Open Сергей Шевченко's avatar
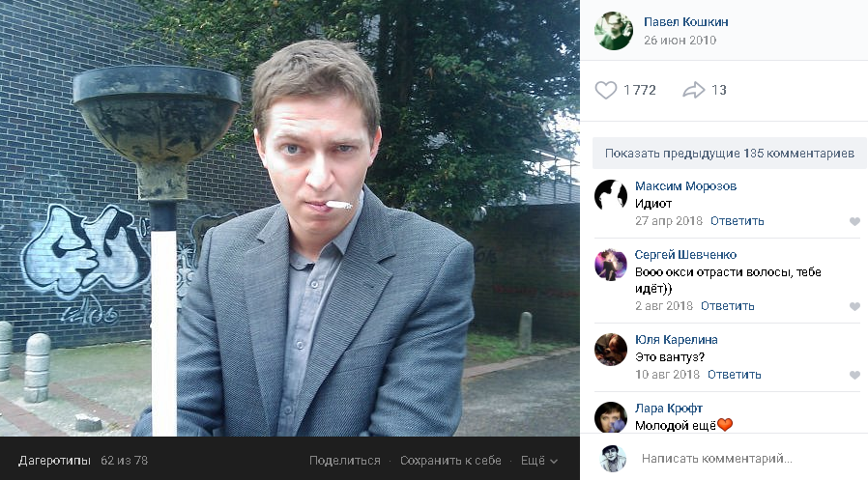Image resolution: width=868 pixels, height=480 pixels. 611,265
